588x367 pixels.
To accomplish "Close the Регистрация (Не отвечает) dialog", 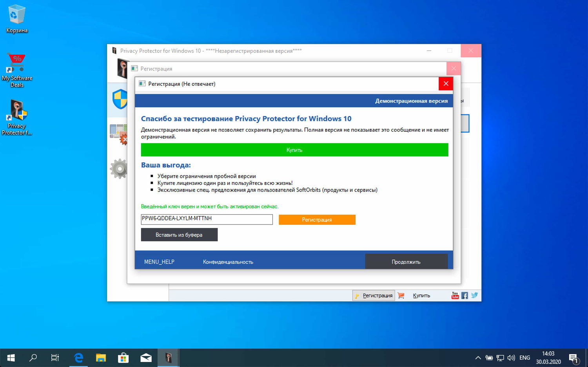I will 446,83.
